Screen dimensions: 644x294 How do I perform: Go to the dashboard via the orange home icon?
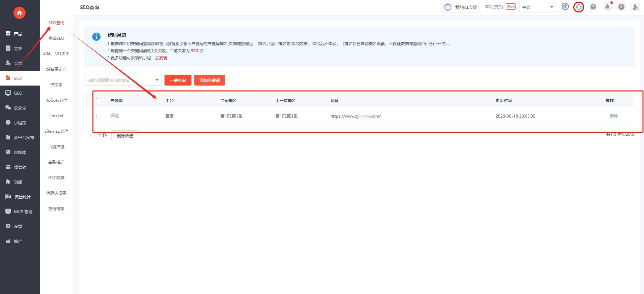[x=20, y=13]
